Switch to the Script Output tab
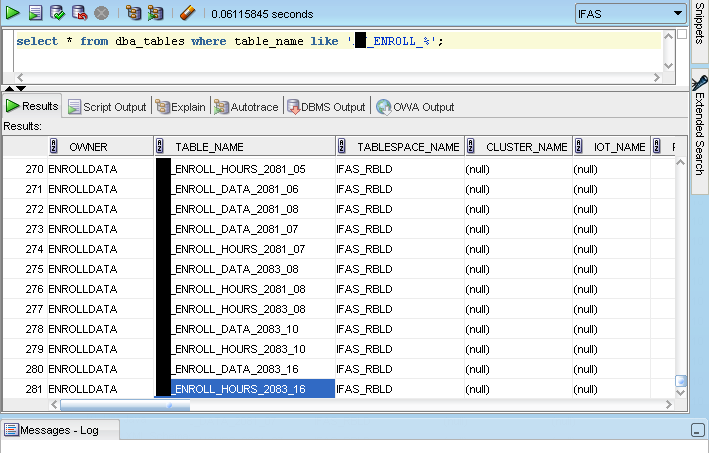The width and height of the screenshot is (711, 453). pos(107,107)
